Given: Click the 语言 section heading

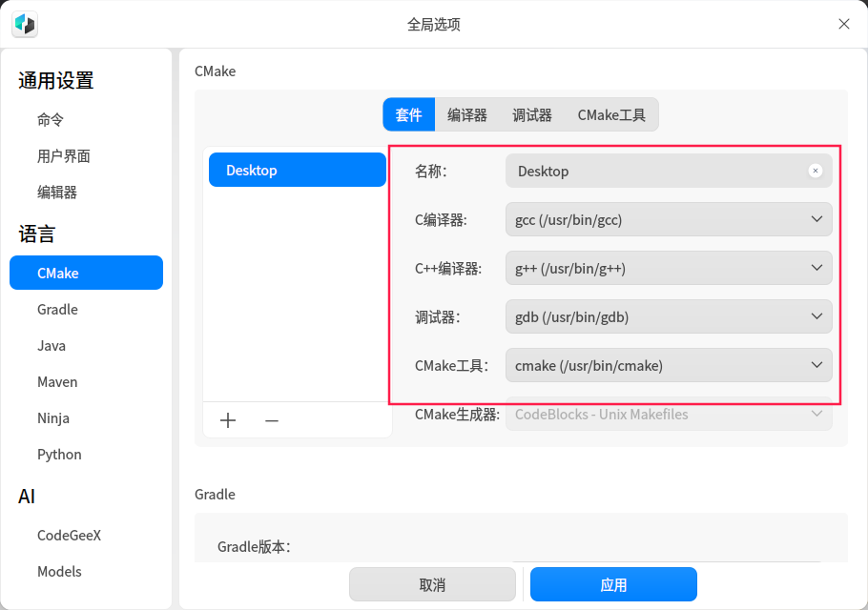Looking at the screenshot, I should (36, 234).
